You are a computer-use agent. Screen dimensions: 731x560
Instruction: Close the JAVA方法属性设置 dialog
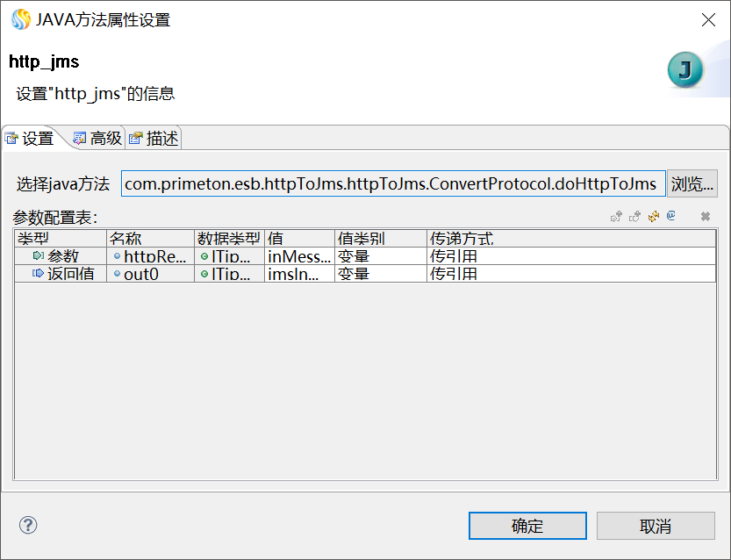click(x=708, y=19)
